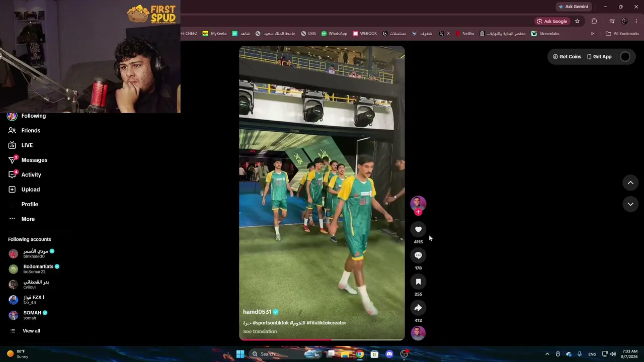
Task: Click the taskbar Search box
Action: [286, 354]
